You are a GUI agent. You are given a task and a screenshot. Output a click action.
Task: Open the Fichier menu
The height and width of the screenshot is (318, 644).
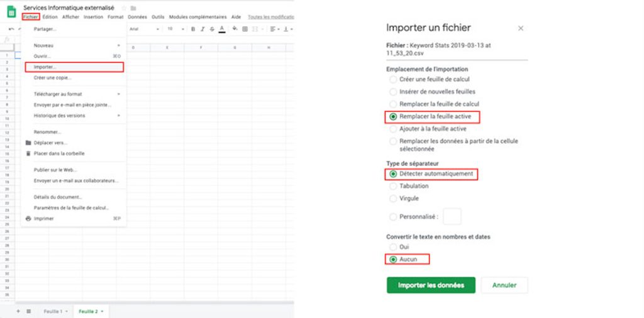click(31, 17)
